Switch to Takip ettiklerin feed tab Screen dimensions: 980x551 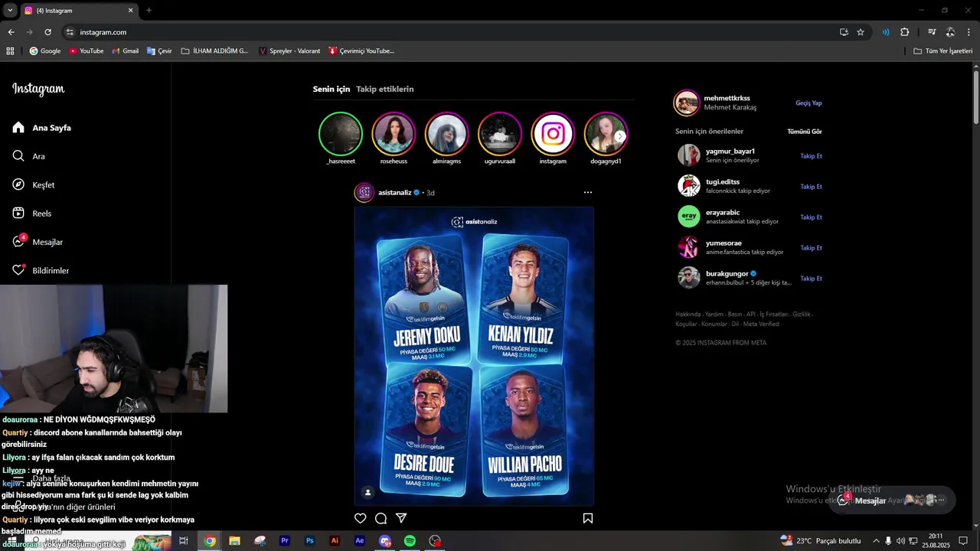coord(385,89)
